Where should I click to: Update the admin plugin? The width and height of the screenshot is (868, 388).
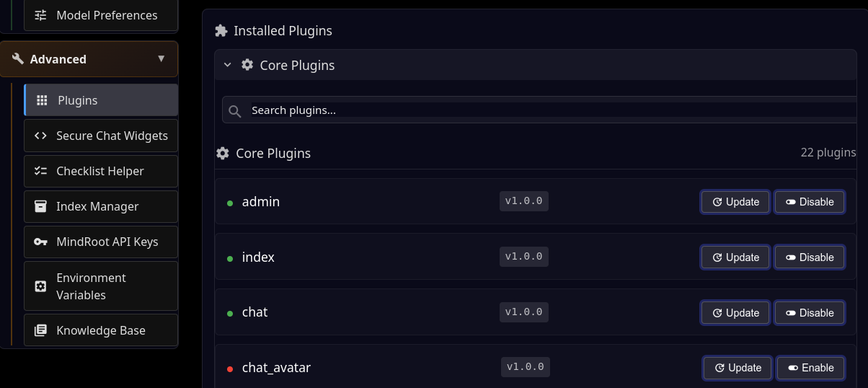tap(735, 202)
